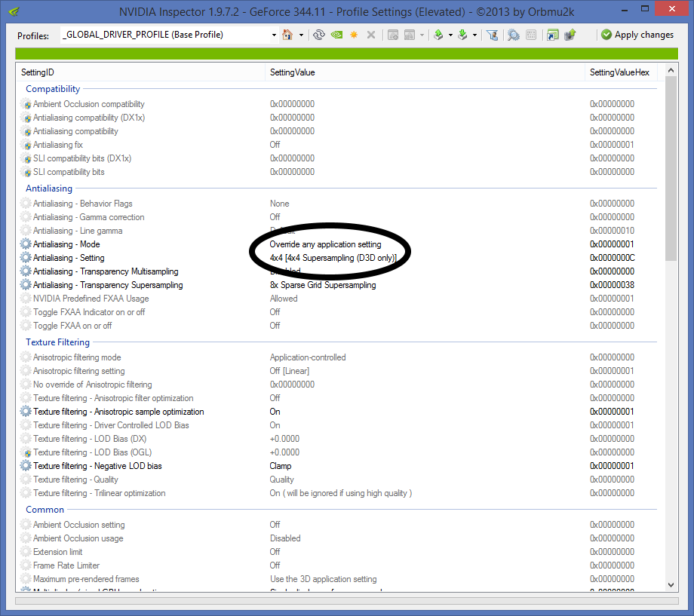Click 'Application-controlled' value
This screenshot has height=616, width=694.
coord(308,357)
